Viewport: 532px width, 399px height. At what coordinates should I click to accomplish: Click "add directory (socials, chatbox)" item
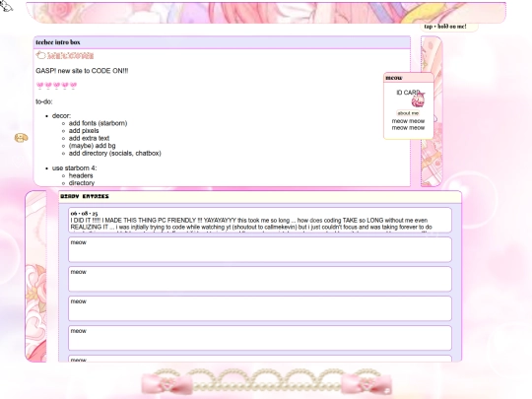(114, 153)
